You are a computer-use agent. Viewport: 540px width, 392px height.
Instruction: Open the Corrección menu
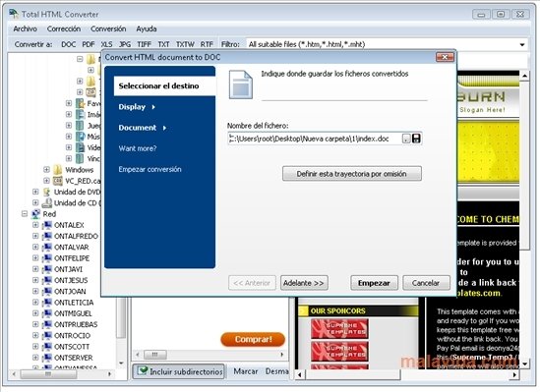64,28
